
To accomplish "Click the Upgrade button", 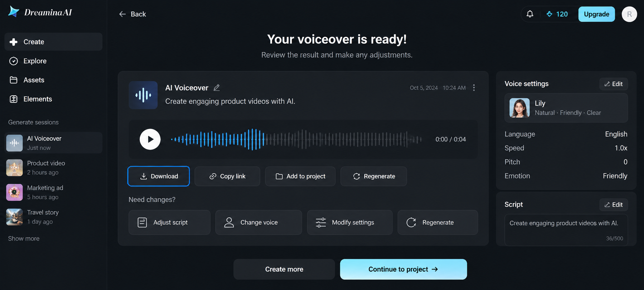I will (596, 14).
